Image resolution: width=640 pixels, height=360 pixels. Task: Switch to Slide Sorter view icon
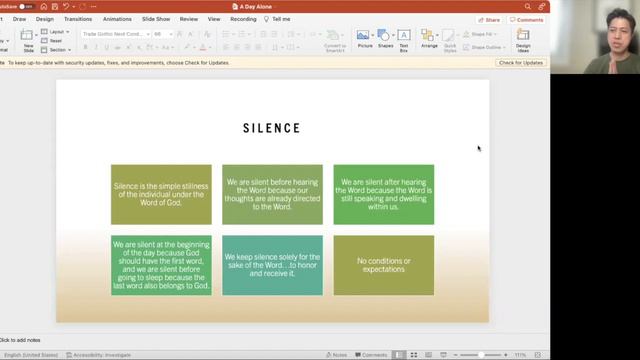[x=413, y=355]
